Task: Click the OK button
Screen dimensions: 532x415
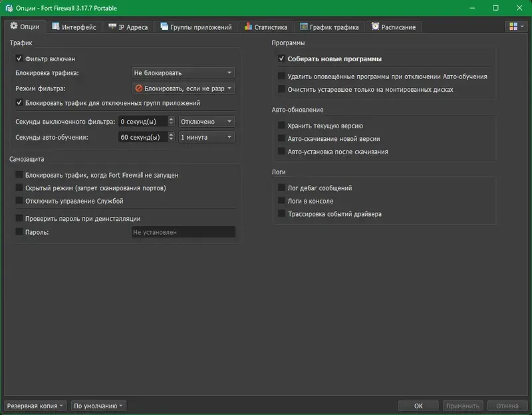Action: click(x=418, y=406)
